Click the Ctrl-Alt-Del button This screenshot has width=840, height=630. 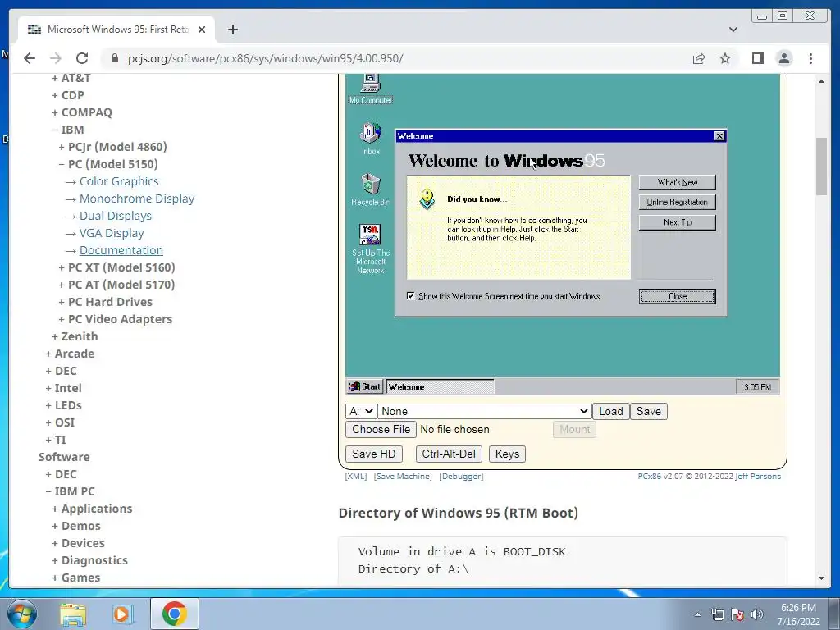tap(449, 454)
